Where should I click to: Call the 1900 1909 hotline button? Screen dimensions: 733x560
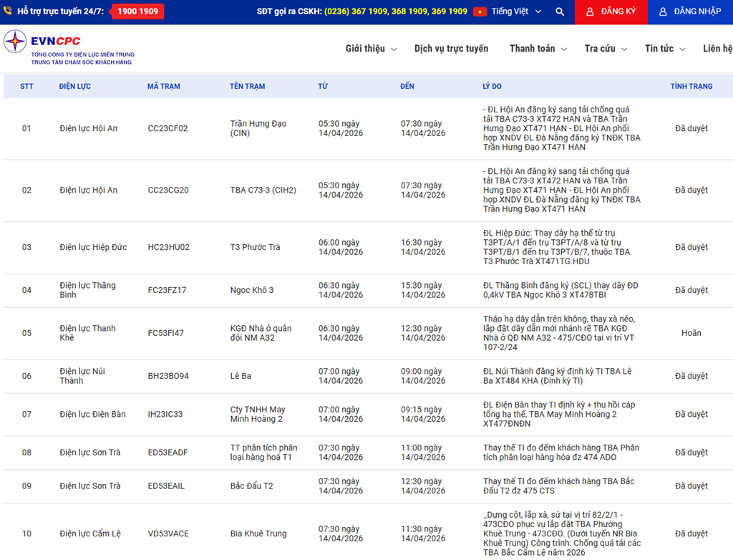point(137,12)
